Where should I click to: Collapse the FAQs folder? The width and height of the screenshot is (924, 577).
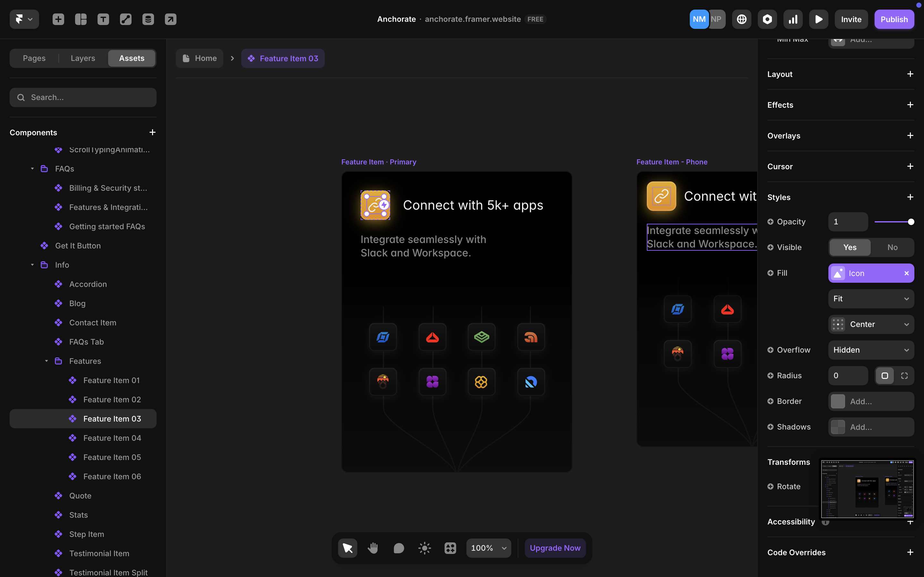pyautogui.click(x=32, y=169)
